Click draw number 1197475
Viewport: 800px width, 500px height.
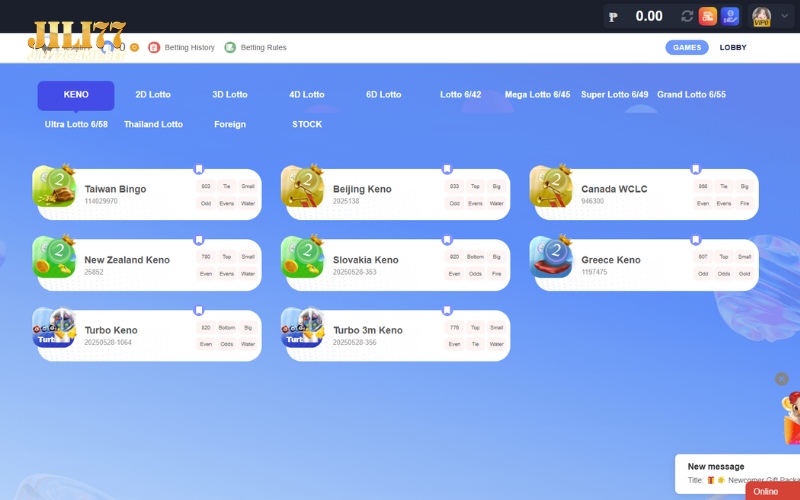coord(594,272)
